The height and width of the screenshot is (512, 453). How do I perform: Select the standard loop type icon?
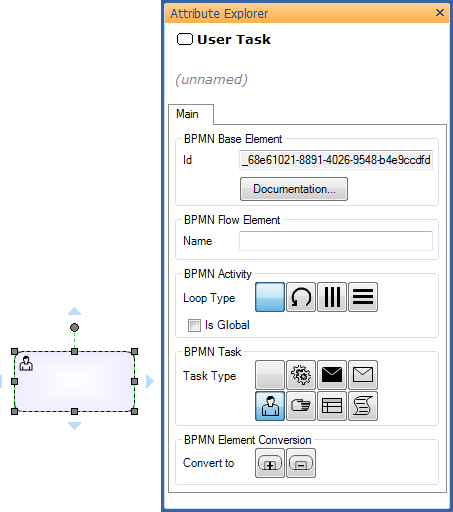[301, 297]
